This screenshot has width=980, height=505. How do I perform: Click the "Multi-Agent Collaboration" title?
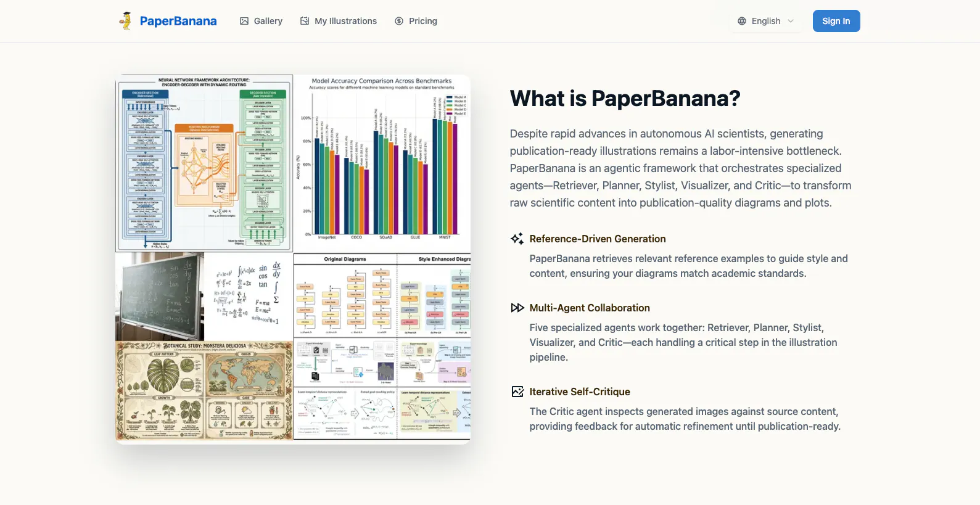(x=590, y=308)
